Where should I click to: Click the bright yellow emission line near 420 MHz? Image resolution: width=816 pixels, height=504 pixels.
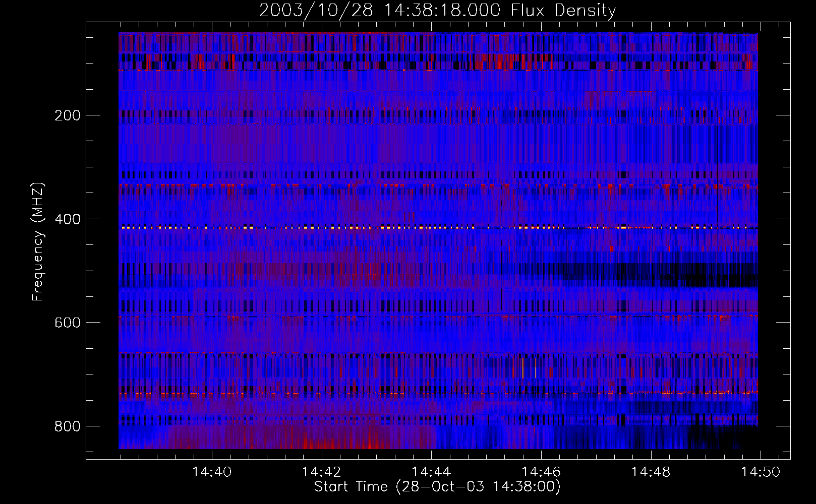pyautogui.click(x=438, y=228)
